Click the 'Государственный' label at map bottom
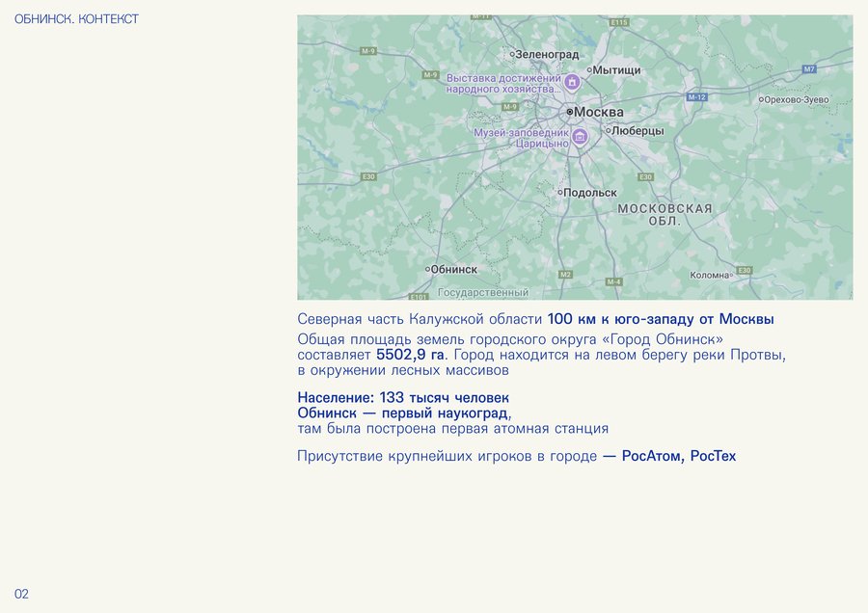The height and width of the screenshot is (613, 868). pos(483,293)
